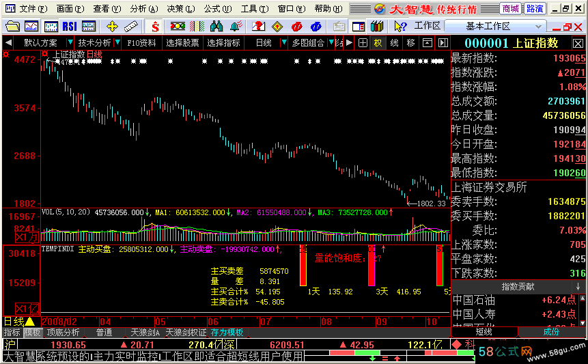The width and height of the screenshot is (588, 364).
Task: Select the 成份 tab in side panel
Action: (551, 332)
